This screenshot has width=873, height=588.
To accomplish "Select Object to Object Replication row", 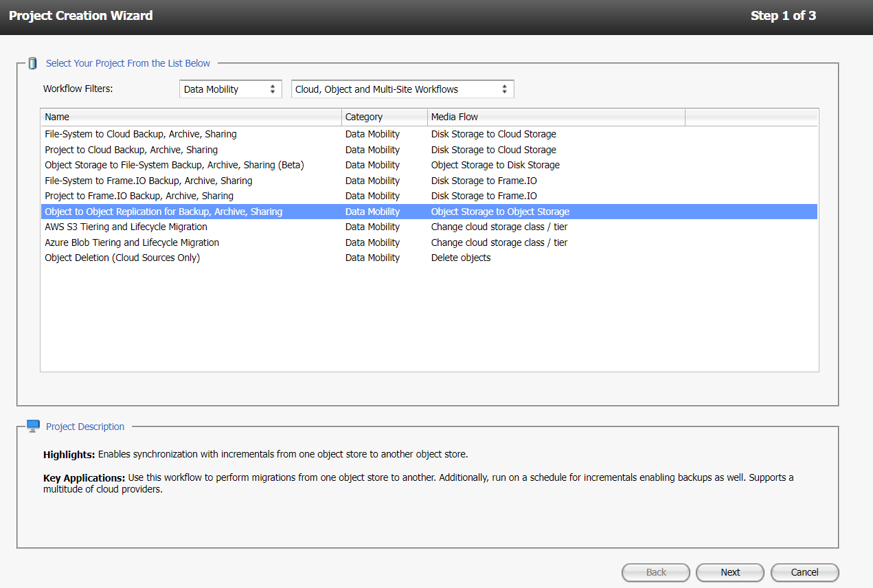I will (163, 212).
